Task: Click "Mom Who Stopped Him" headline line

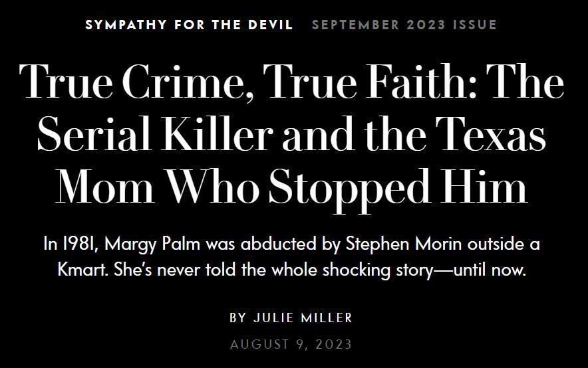Action: pyautogui.click(x=292, y=187)
